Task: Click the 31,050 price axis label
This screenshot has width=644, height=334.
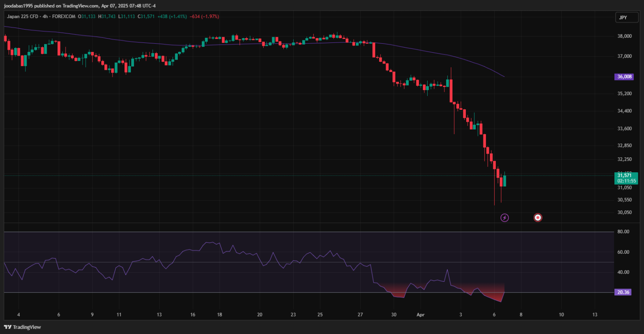Action: point(625,187)
